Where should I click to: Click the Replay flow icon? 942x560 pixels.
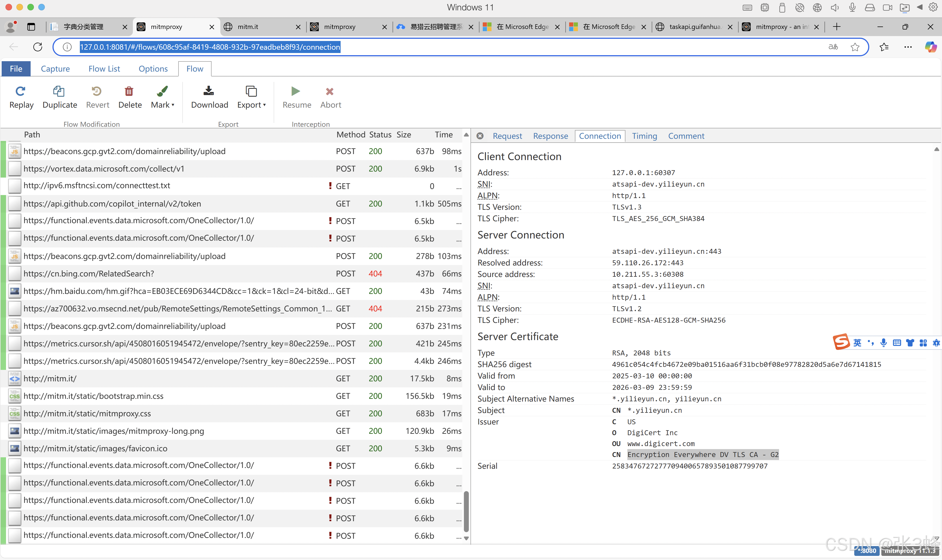point(21,91)
